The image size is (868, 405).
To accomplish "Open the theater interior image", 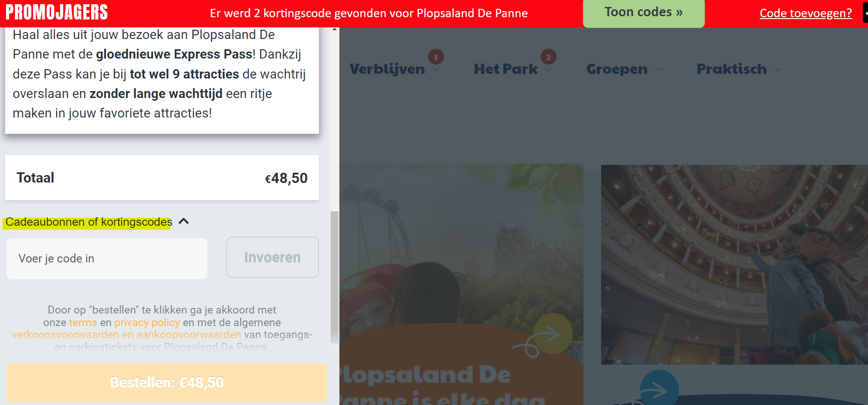I will (x=734, y=265).
